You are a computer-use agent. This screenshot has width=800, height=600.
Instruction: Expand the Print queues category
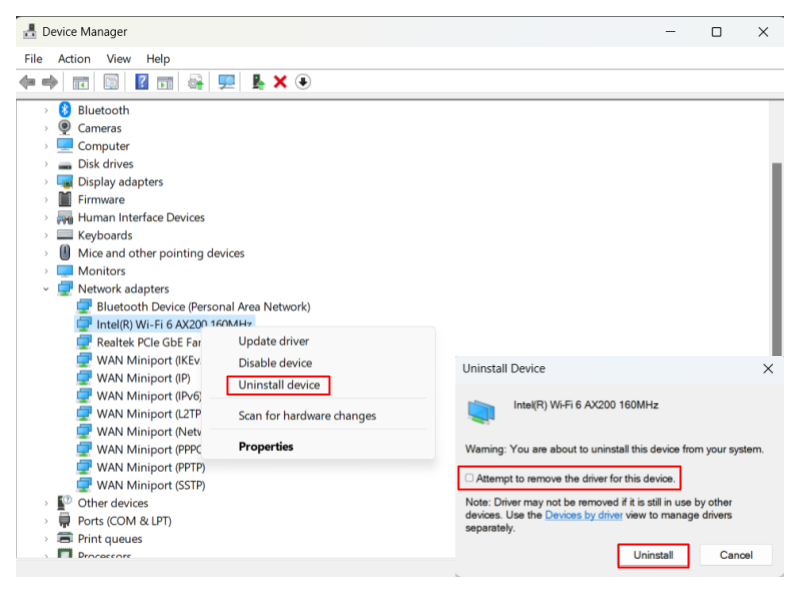point(46,539)
